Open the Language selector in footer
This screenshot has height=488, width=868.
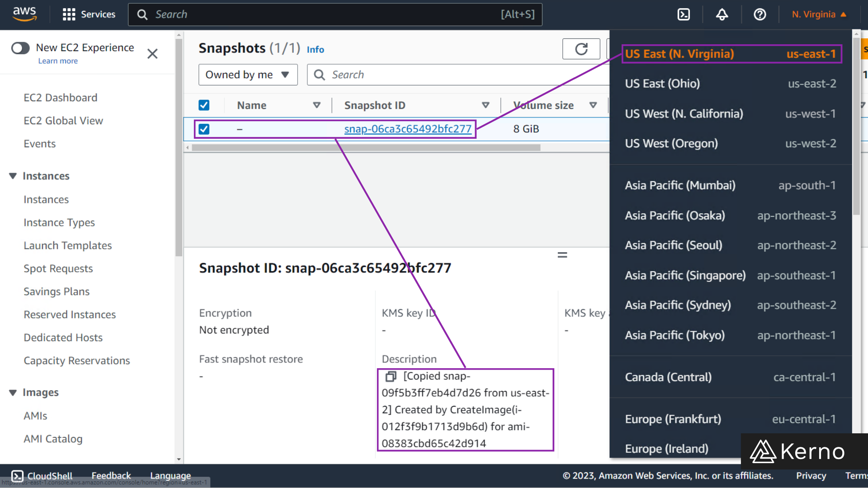pyautogui.click(x=170, y=475)
